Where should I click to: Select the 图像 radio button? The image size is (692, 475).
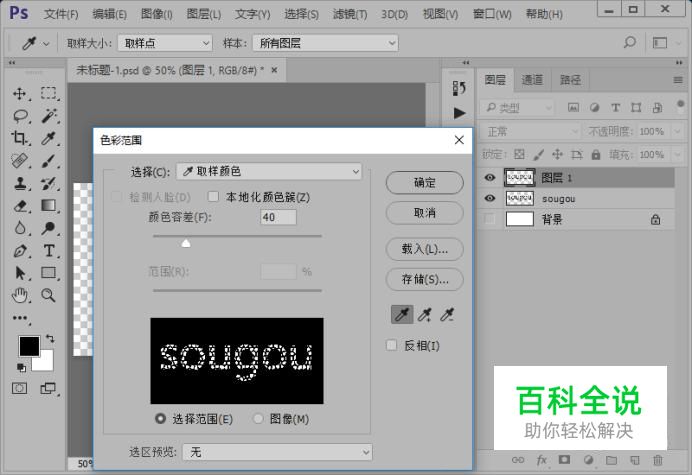pos(258,418)
